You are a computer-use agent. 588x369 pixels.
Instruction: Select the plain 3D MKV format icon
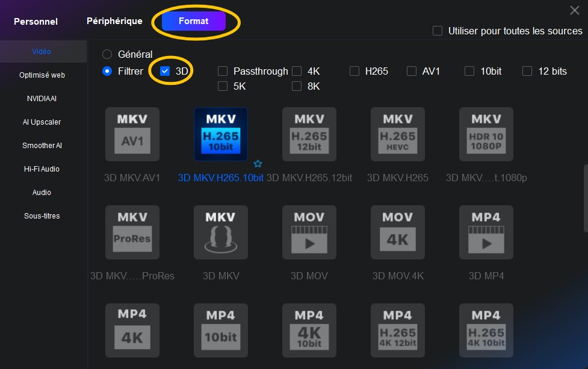click(221, 232)
